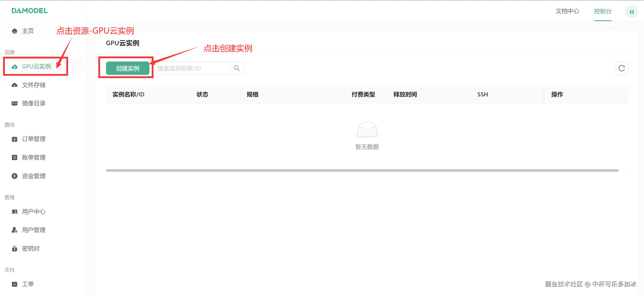Open the H user avatar menu
This screenshot has height=295, width=644.
click(631, 12)
